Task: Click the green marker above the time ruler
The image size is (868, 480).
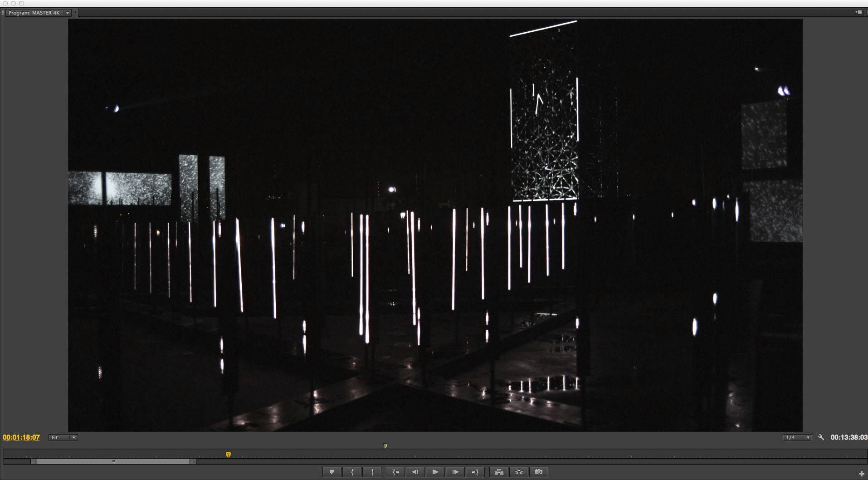Action: coord(385,446)
